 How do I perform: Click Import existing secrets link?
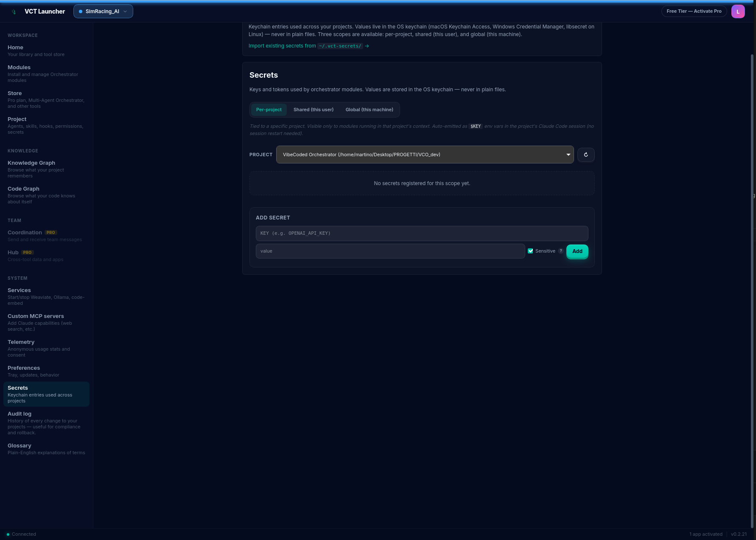[x=308, y=46]
